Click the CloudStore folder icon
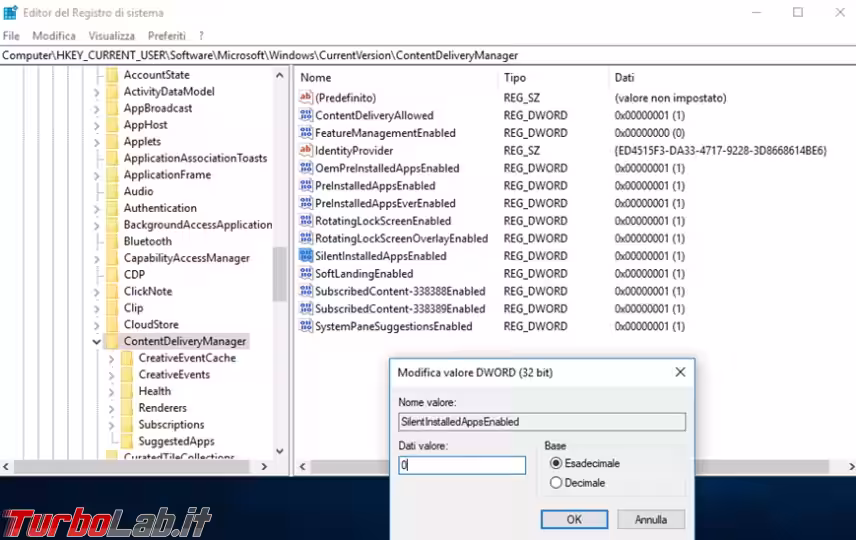The image size is (856, 540). click(112, 324)
